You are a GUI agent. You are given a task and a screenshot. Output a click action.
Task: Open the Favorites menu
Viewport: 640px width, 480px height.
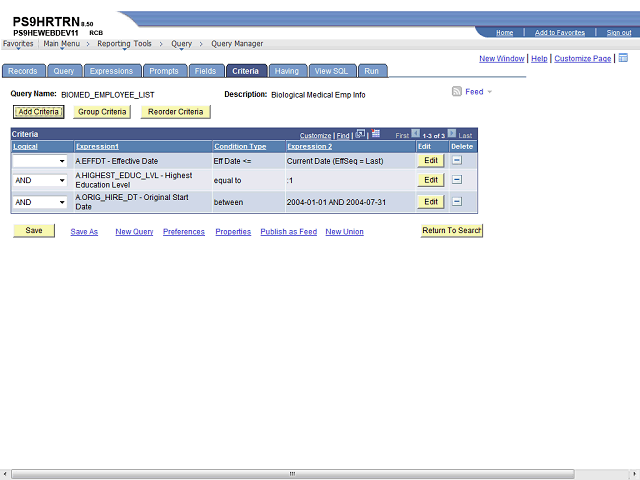18,44
